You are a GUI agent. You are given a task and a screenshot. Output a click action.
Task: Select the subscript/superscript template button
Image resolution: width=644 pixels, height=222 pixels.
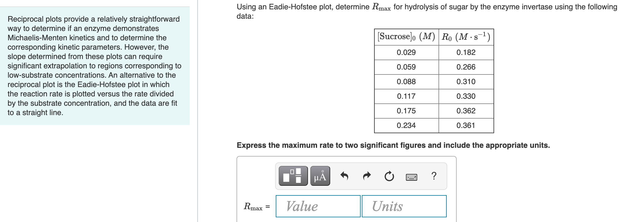(x=293, y=176)
